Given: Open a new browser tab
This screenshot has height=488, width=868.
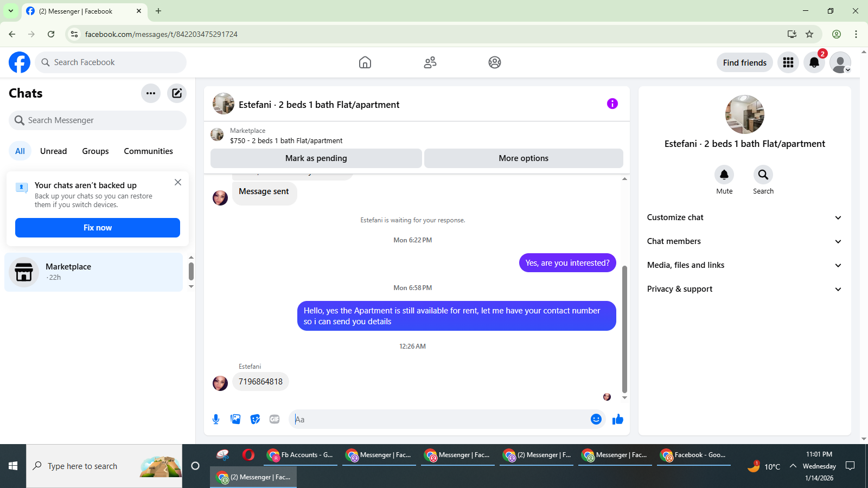Looking at the screenshot, I should tap(158, 11).
